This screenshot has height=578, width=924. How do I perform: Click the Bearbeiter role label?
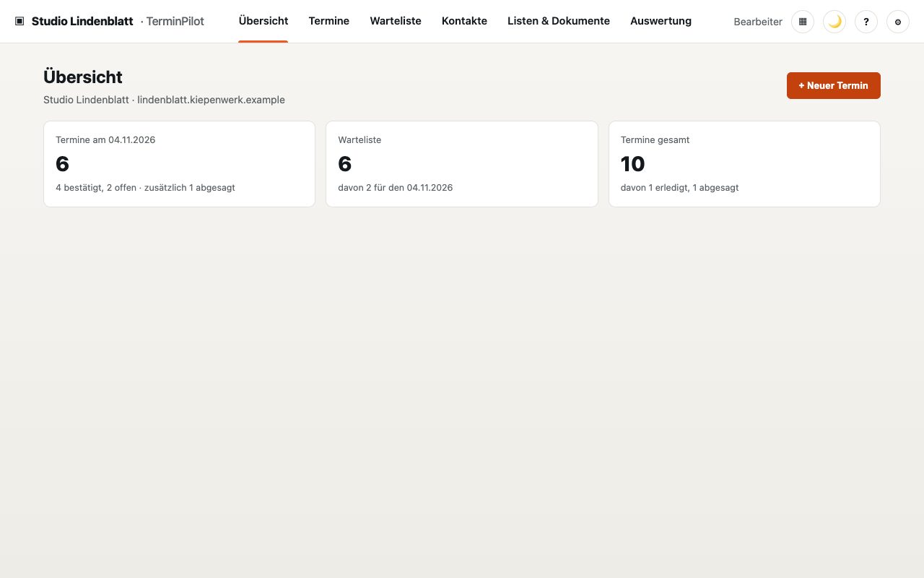point(758,22)
